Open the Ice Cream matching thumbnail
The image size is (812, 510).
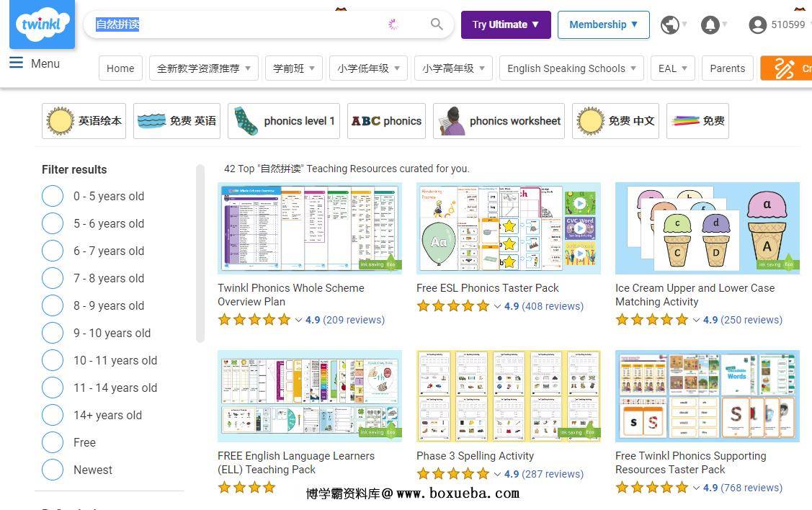point(708,228)
